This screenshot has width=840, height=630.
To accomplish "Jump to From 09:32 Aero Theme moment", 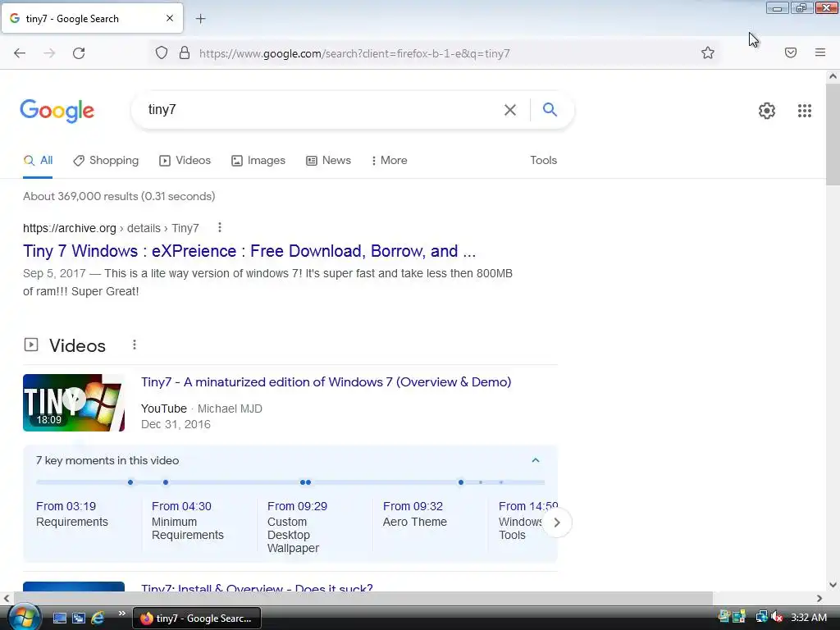I will tap(414, 514).
